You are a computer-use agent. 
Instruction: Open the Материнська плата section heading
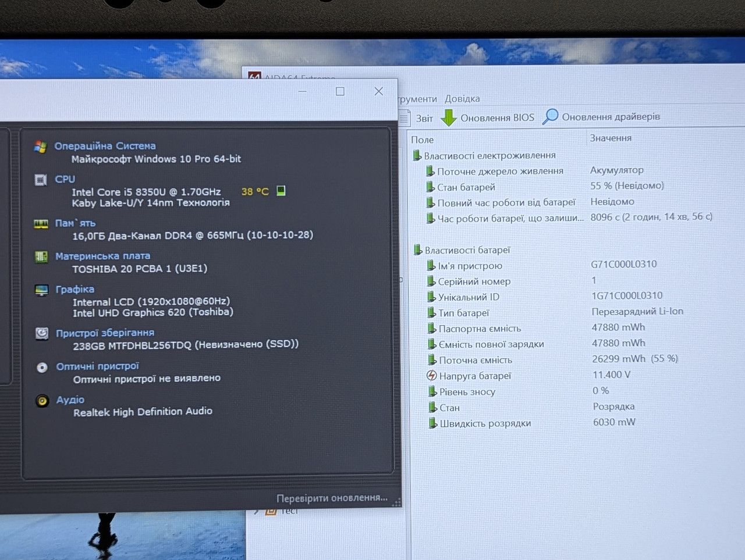point(103,256)
